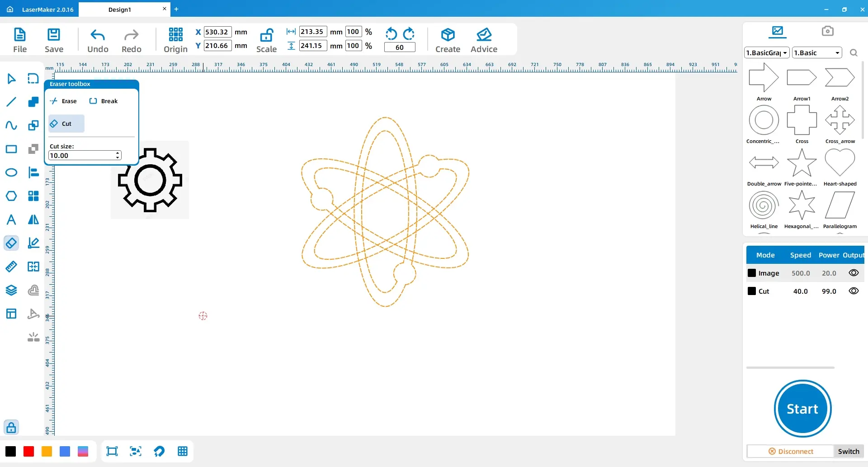Open the 1.Basic subcategory dropdown

tap(817, 52)
